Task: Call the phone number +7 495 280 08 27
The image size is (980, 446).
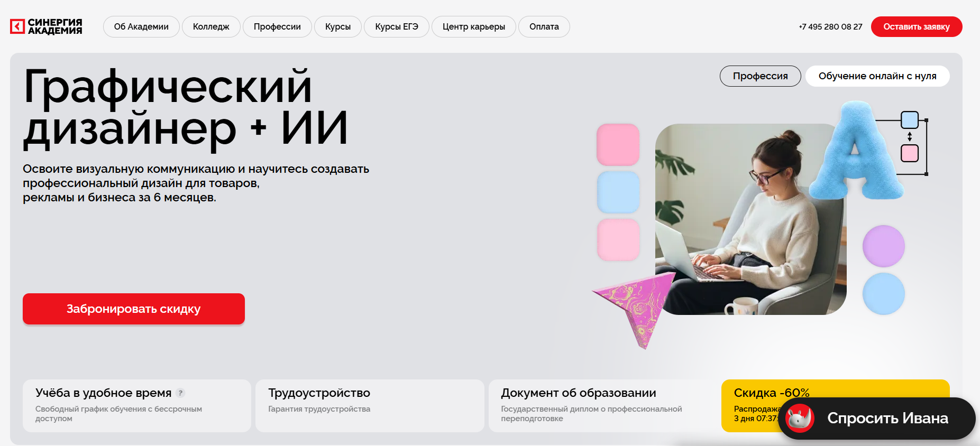Action: pyautogui.click(x=830, y=26)
